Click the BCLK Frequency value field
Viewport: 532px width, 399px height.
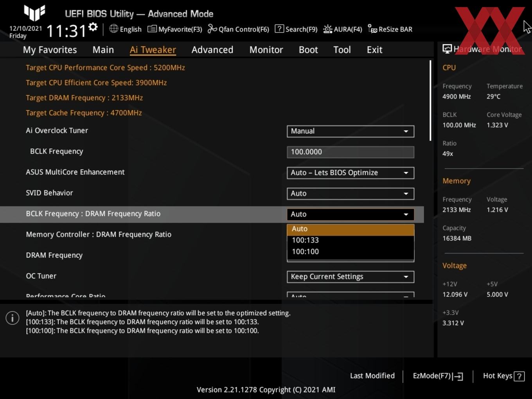coord(350,152)
